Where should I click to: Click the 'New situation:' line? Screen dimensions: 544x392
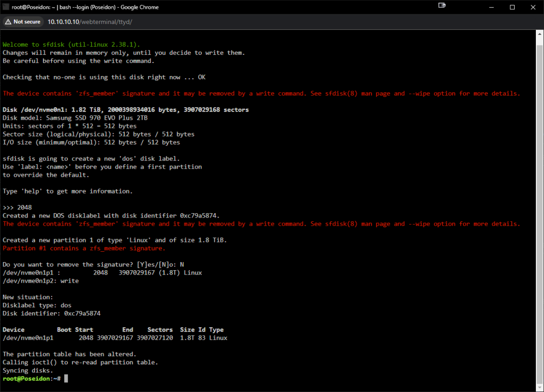tap(28, 297)
